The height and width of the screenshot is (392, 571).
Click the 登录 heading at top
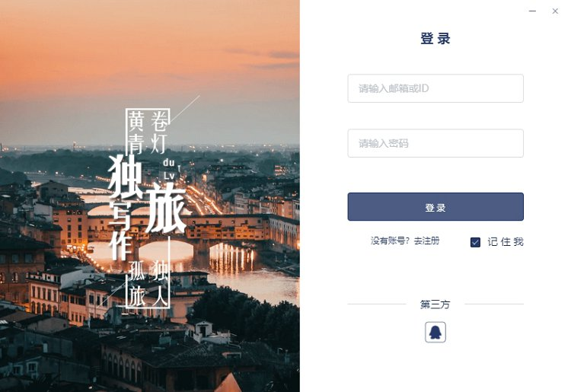click(435, 39)
